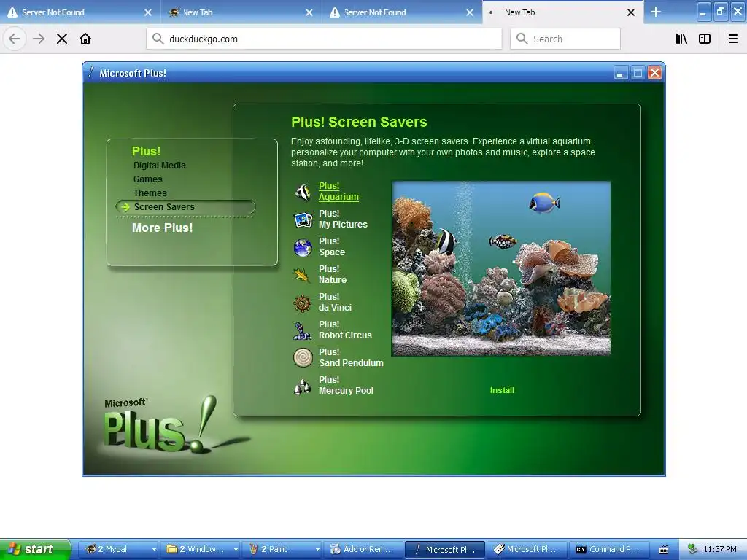The width and height of the screenshot is (747, 560).
Task: Switch to the New Tab with Mypal icon
Action: coord(241,12)
